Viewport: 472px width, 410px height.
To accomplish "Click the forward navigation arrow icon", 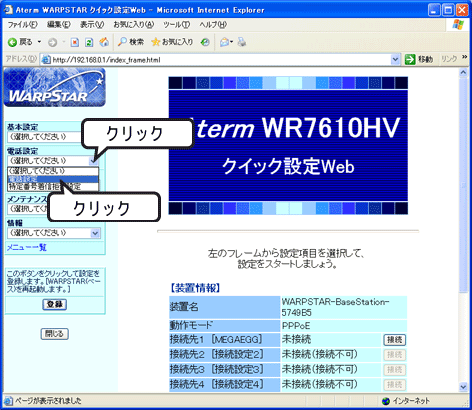I will (52, 42).
